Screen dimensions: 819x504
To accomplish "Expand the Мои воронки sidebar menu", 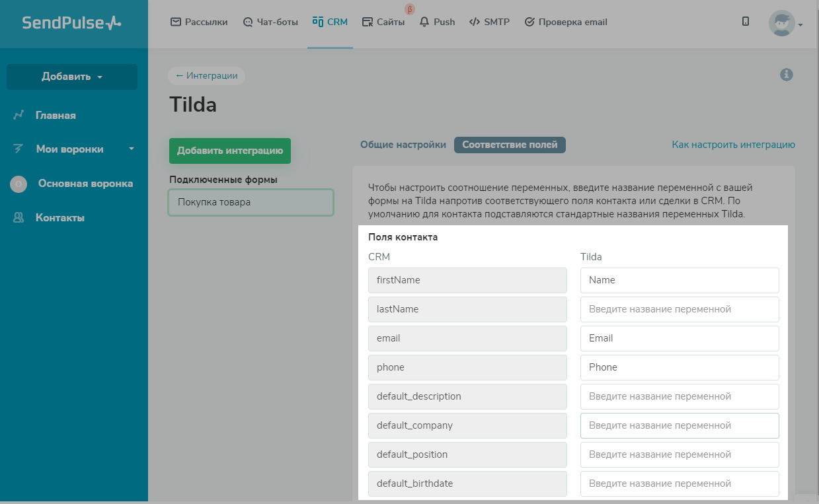I will [73, 149].
